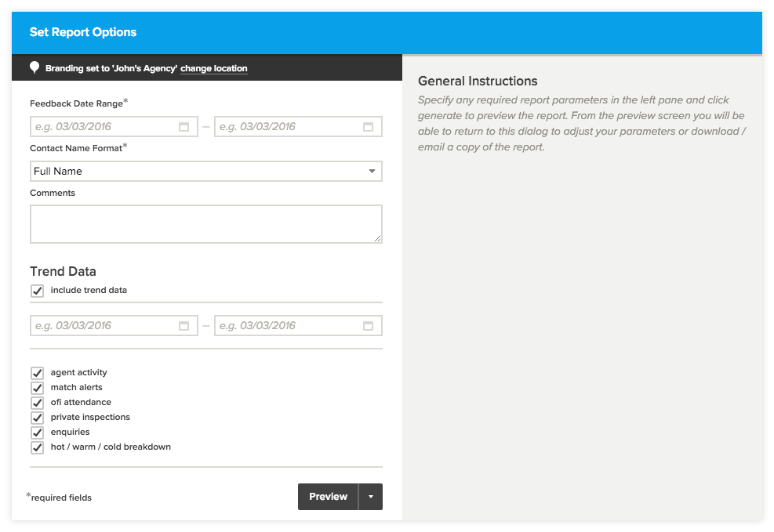This screenshot has height=532, width=774.
Task: Toggle private inspections checkbox
Action: pyautogui.click(x=38, y=418)
